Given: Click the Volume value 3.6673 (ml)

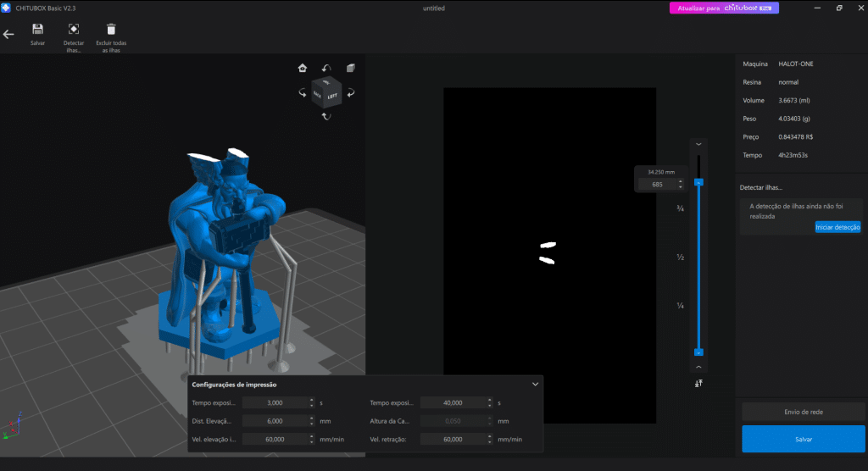Looking at the screenshot, I should coord(793,100).
